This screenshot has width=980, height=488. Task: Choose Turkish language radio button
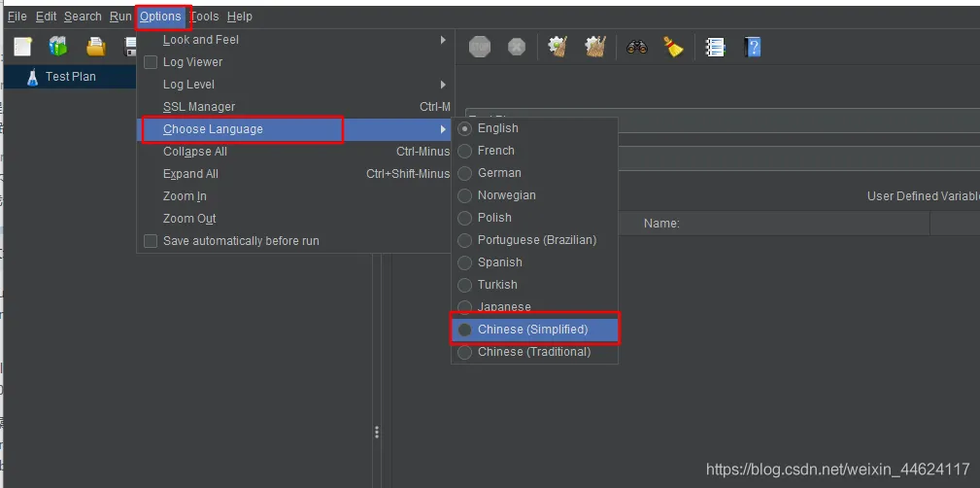(464, 285)
